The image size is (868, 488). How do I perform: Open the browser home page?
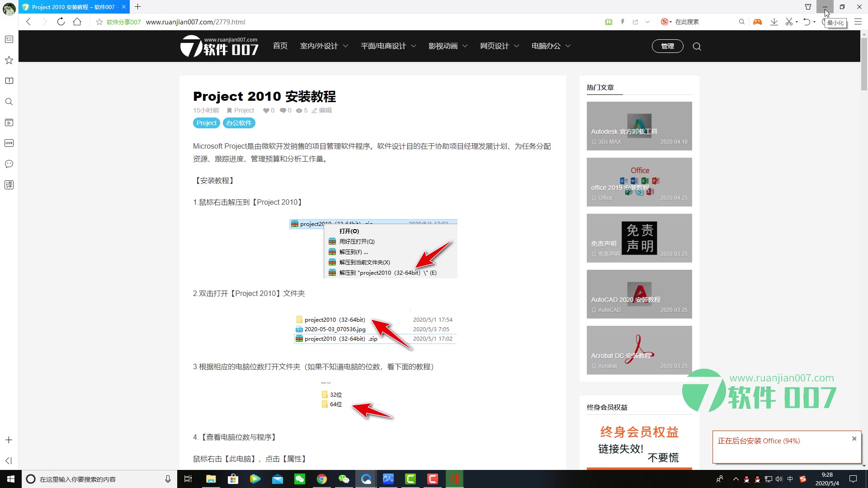[x=77, y=22]
